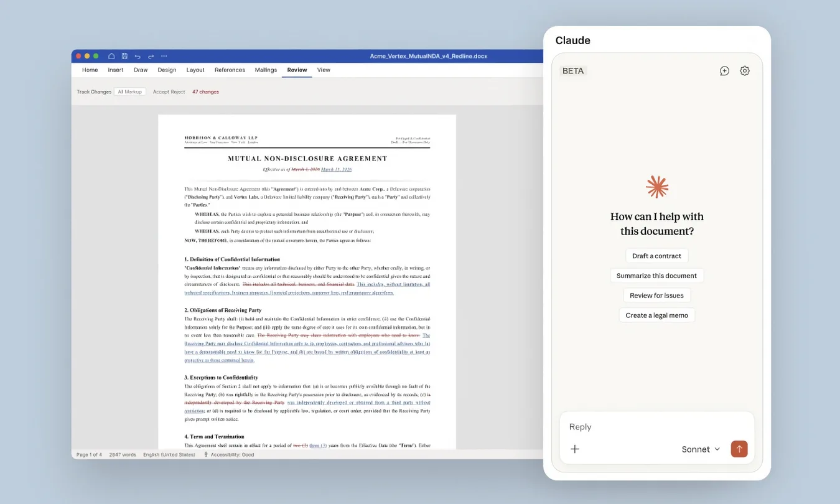Click the Save icon in the title bar
840x504 pixels.
124,56
